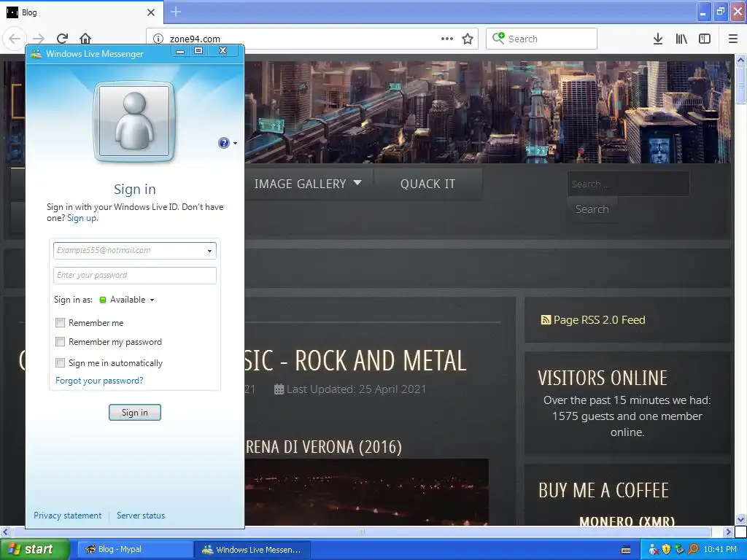
Task: Click the taskbar clock 10:41 PM
Action: coord(720,550)
